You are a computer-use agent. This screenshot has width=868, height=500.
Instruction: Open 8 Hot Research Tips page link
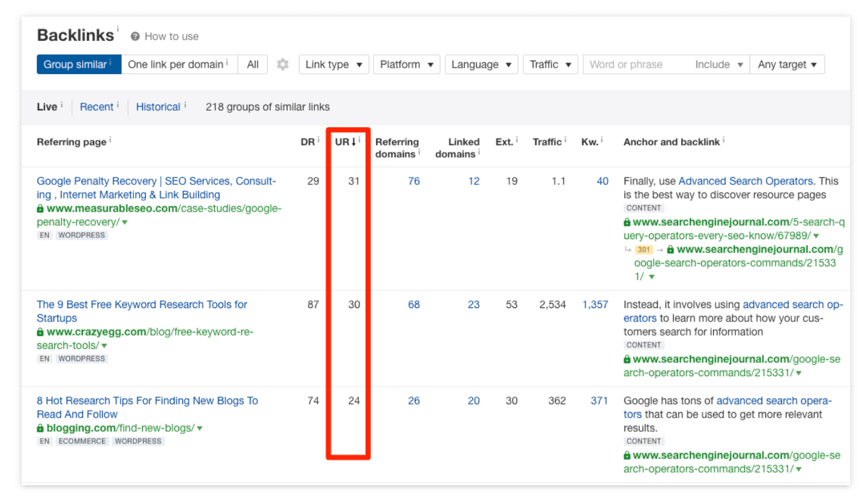147,408
